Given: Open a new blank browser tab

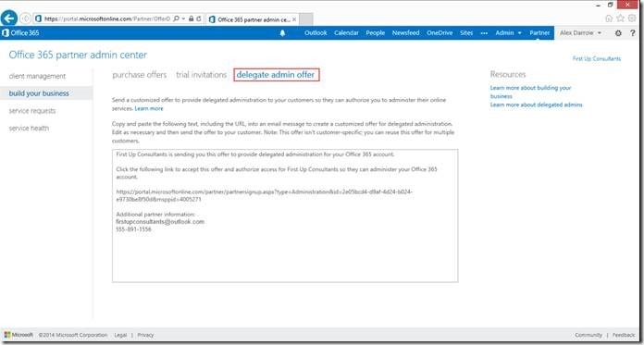Looking at the screenshot, I should [x=306, y=19].
